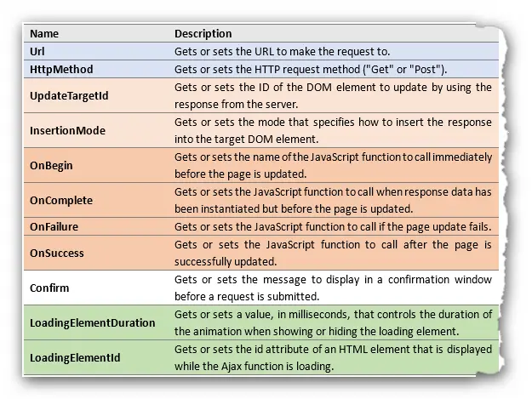Select the HttpMethod property name cell
Viewport: 532px width, 399px height.
60,69
